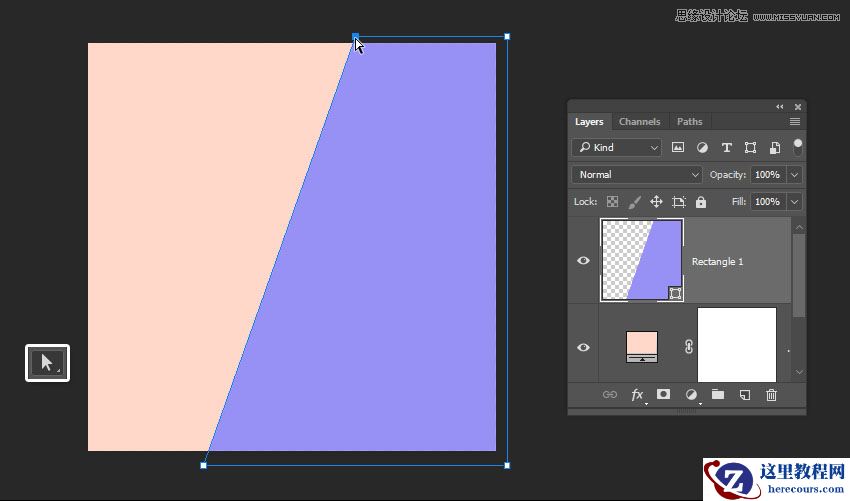
Task: Create a new layer
Action: (x=745, y=395)
